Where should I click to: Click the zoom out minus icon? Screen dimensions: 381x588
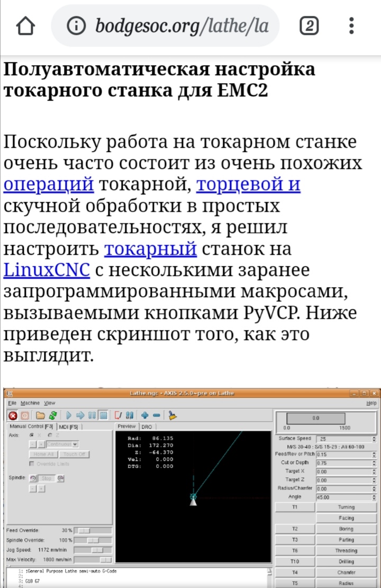[157, 415]
